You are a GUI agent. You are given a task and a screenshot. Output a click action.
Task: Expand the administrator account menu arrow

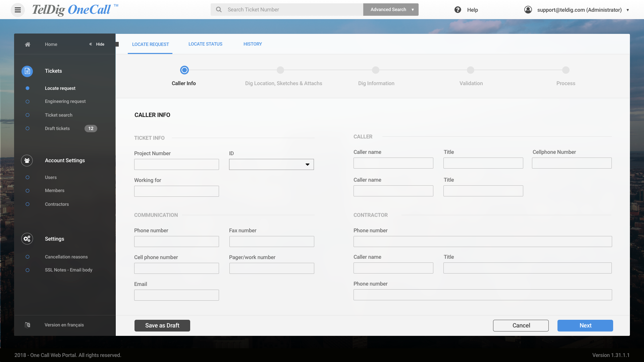628,10
